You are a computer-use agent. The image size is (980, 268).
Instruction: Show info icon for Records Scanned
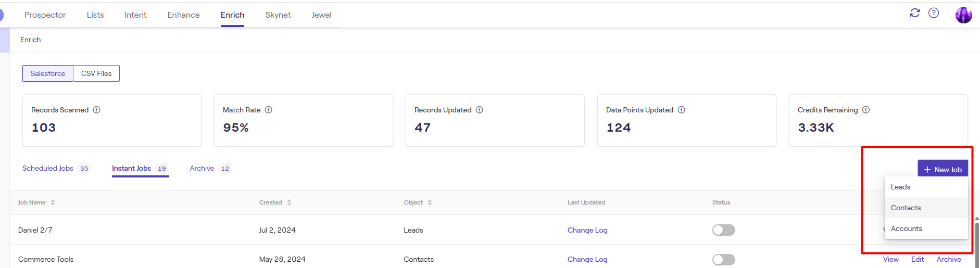(96, 110)
